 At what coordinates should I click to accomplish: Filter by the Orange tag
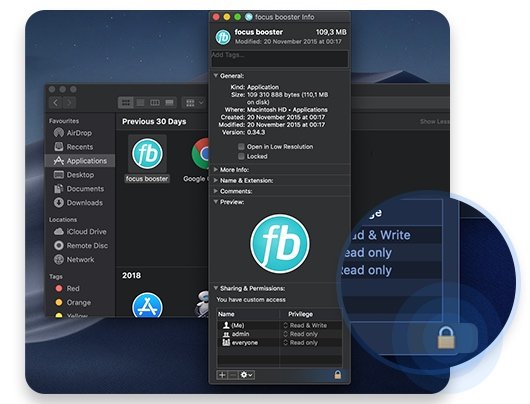click(x=73, y=302)
